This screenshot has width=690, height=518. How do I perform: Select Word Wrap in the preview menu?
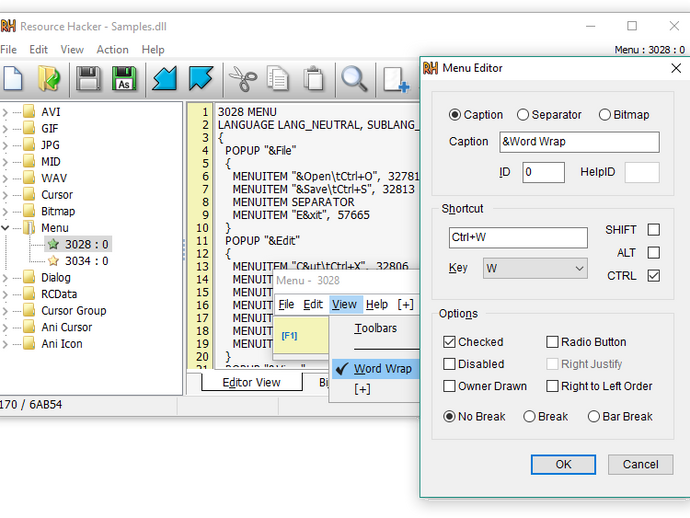pyautogui.click(x=374, y=369)
